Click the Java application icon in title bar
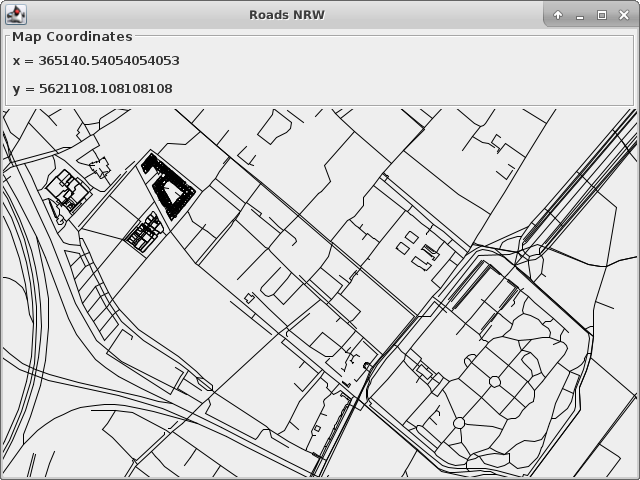Screen dimensions: 640x480 point(16,15)
